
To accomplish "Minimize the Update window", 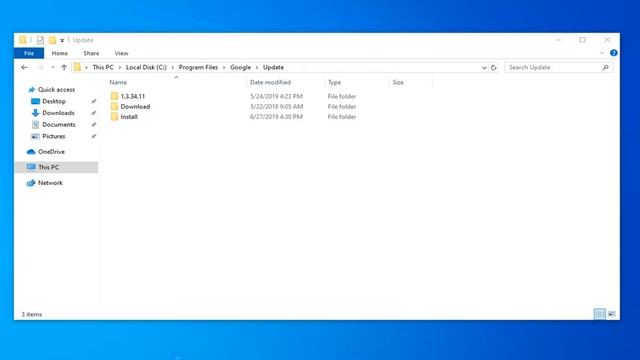I will (x=558, y=40).
